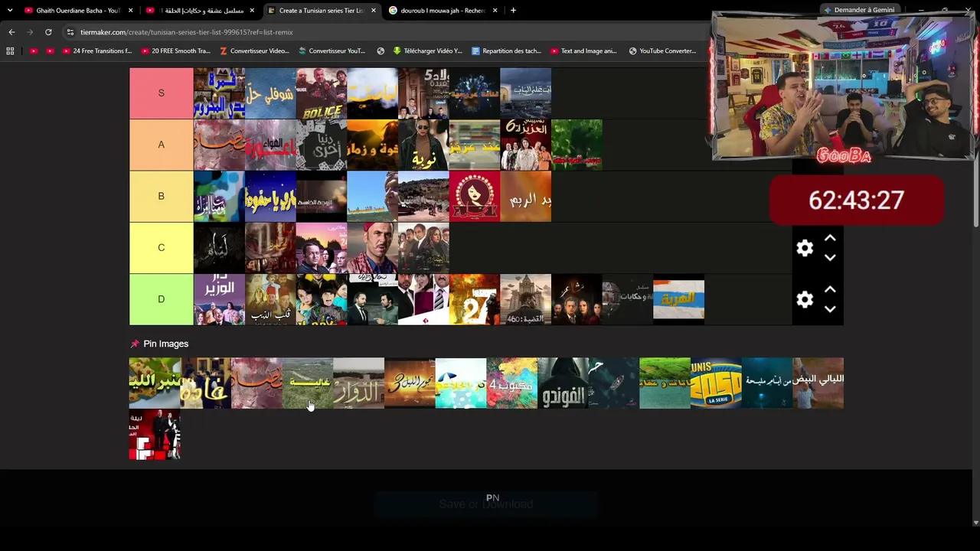Open settings gear for tier D
The height and width of the screenshot is (551, 980).
805,299
